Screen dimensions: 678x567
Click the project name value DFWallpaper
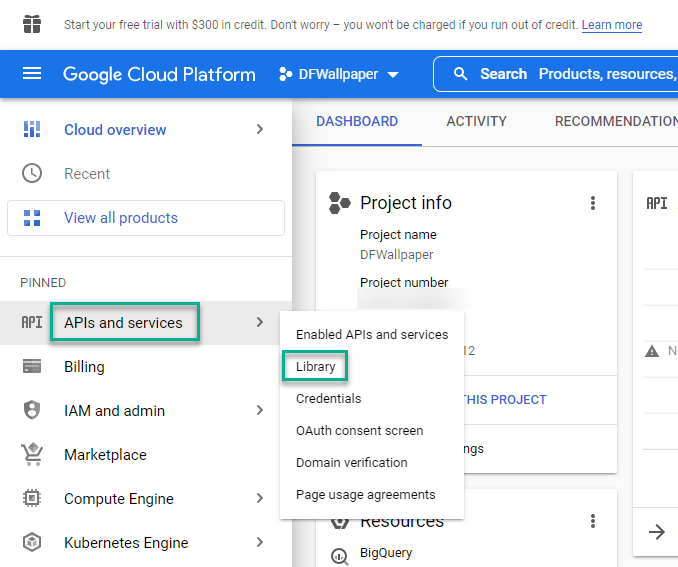coord(397,254)
